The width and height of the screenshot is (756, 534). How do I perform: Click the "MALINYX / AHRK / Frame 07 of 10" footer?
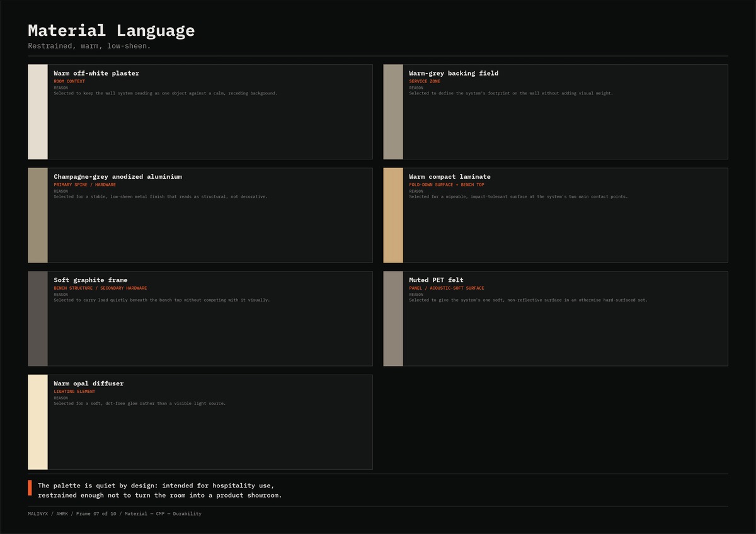115,514
